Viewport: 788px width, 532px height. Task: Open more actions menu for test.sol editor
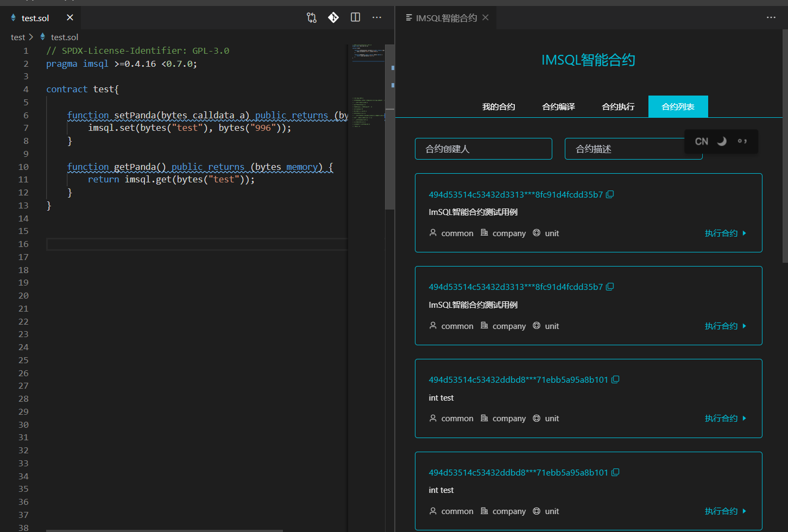tap(377, 17)
